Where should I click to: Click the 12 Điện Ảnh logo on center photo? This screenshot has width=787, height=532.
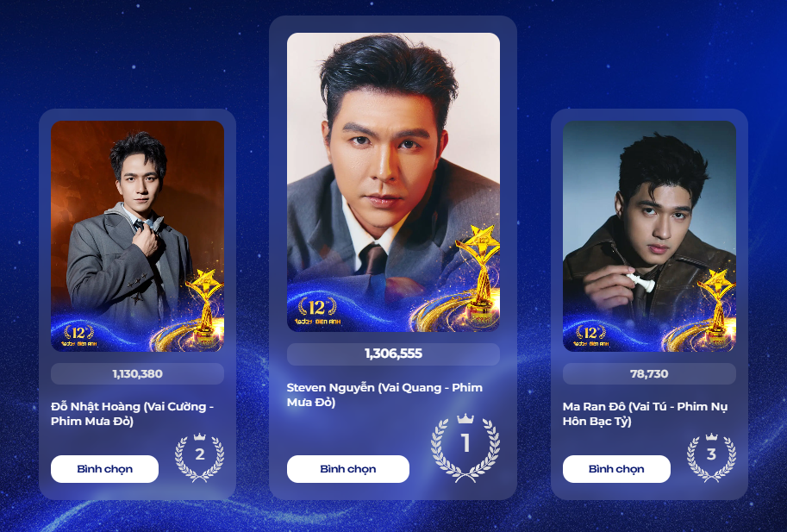(x=317, y=311)
